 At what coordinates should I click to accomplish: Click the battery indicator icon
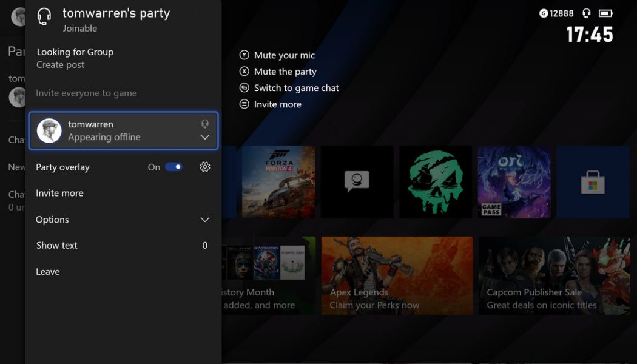(x=606, y=12)
